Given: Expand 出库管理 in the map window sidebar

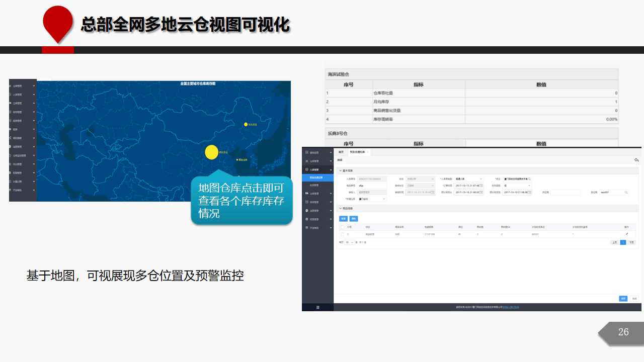Looking at the screenshot, I should [23, 104].
